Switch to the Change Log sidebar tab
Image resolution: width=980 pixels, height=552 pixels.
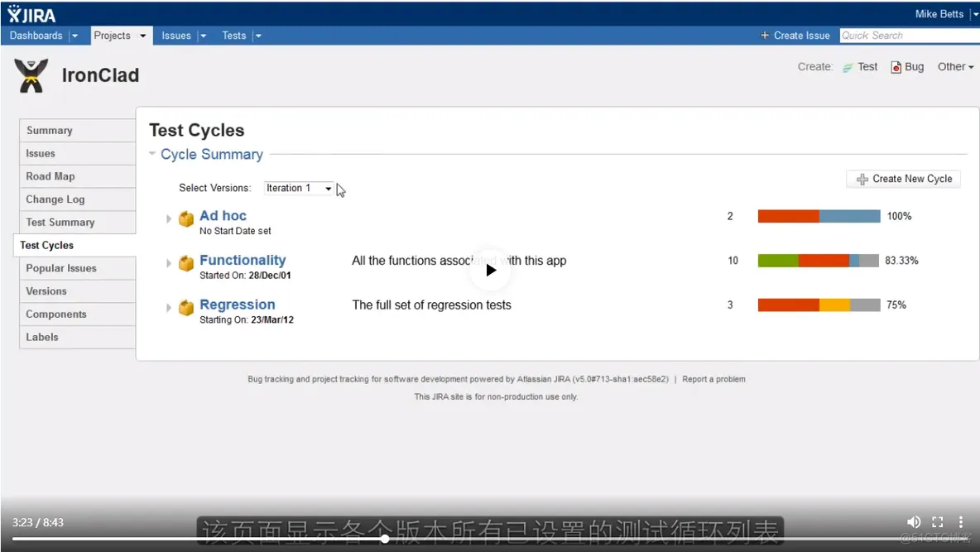pyautogui.click(x=78, y=199)
